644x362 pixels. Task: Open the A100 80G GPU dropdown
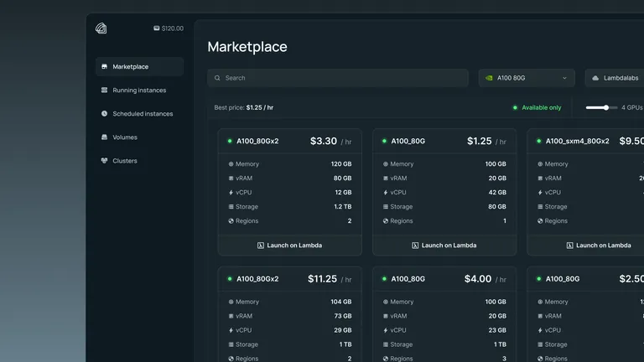[x=527, y=78]
